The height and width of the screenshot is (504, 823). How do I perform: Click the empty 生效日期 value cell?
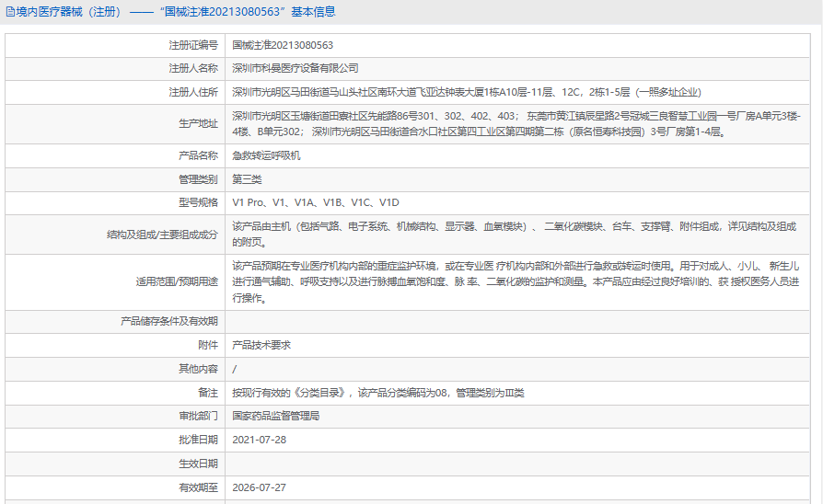click(517, 464)
